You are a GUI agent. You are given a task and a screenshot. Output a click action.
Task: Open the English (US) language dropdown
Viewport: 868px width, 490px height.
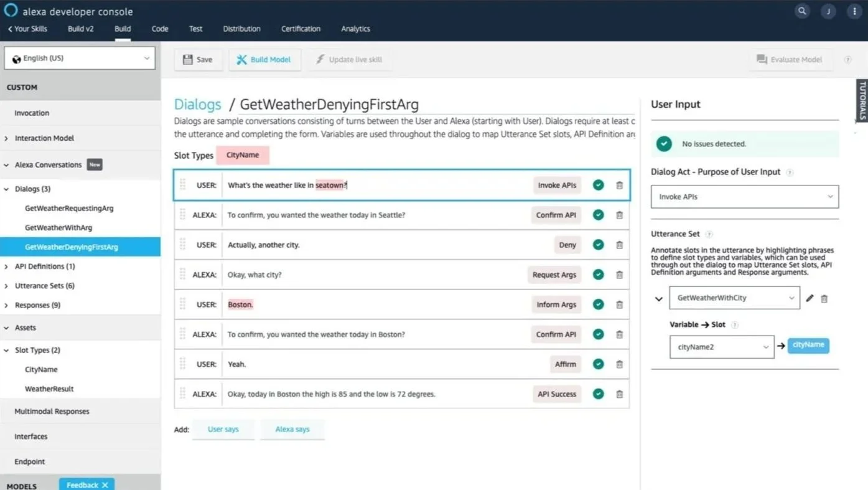(x=80, y=58)
